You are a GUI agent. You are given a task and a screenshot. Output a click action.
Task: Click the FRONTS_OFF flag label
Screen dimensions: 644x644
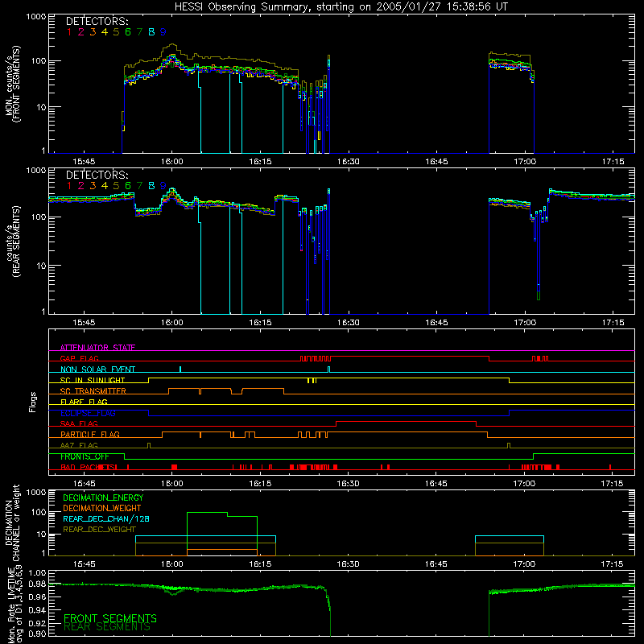(85, 456)
